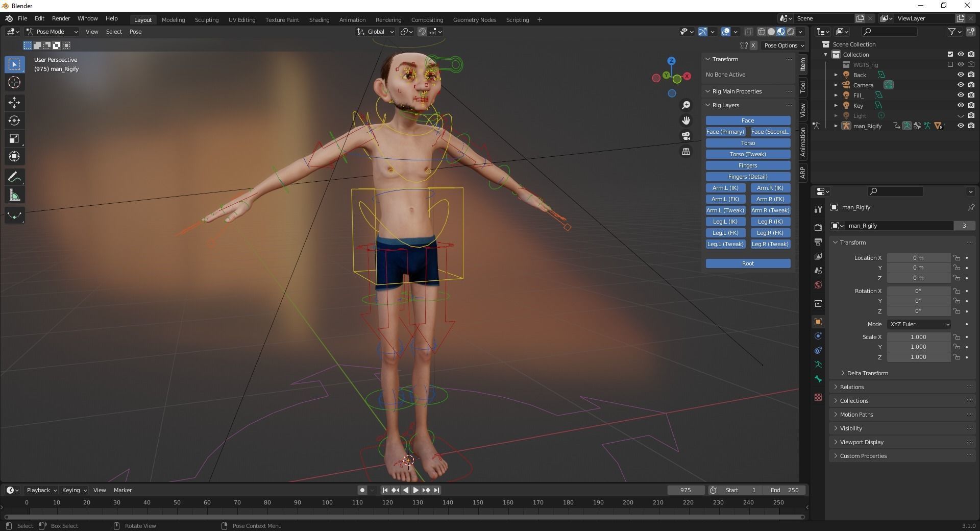The width and height of the screenshot is (980, 531).
Task: Click the outliner search field
Action: pyautogui.click(x=889, y=32)
